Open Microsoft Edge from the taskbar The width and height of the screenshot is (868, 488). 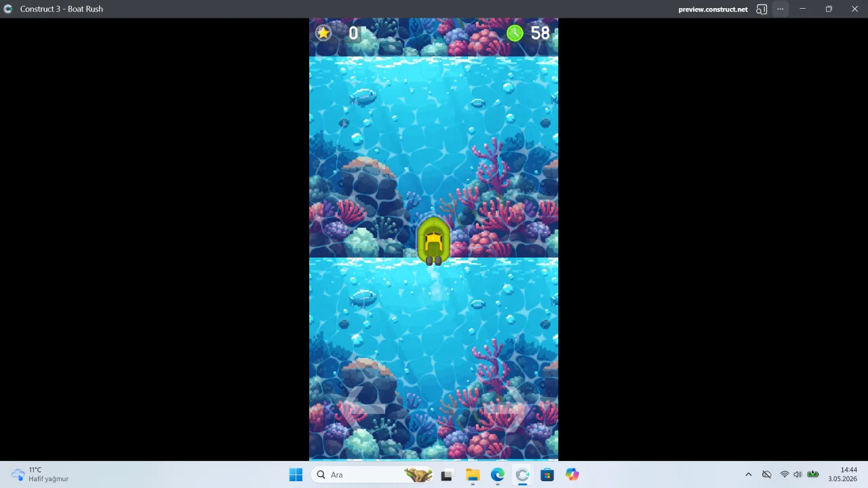(x=498, y=475)
